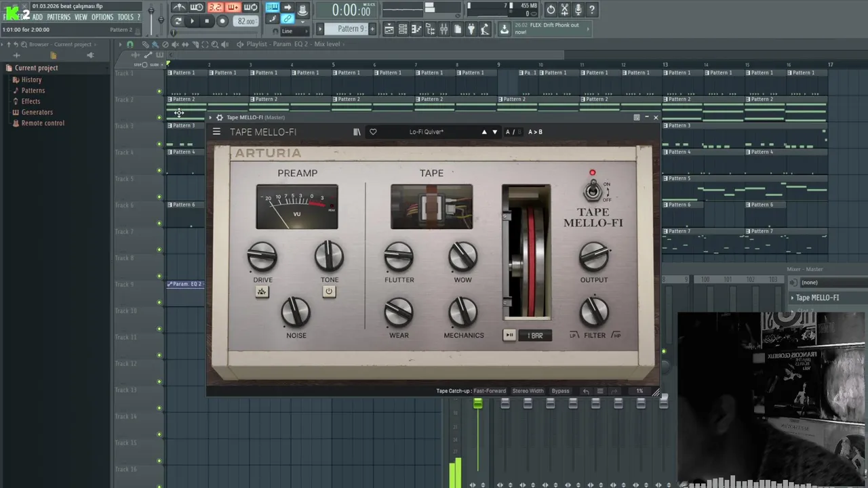This screenshot has height=488, width=868.
Task: Open the plugin wrapper settings gear
Action: [x=219, y=117]
